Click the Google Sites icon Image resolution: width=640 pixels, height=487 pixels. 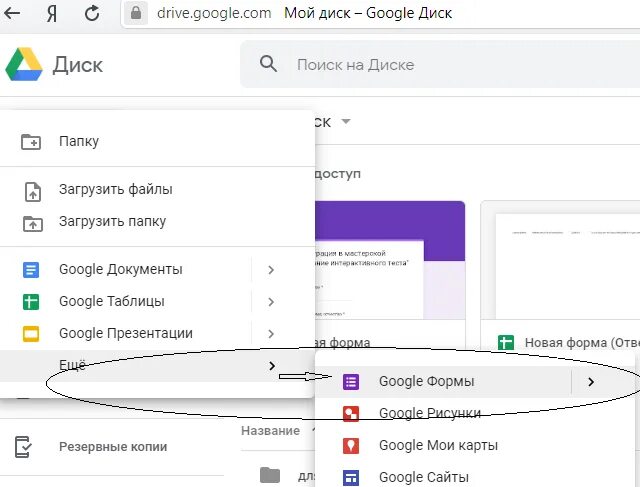(351, 477)
